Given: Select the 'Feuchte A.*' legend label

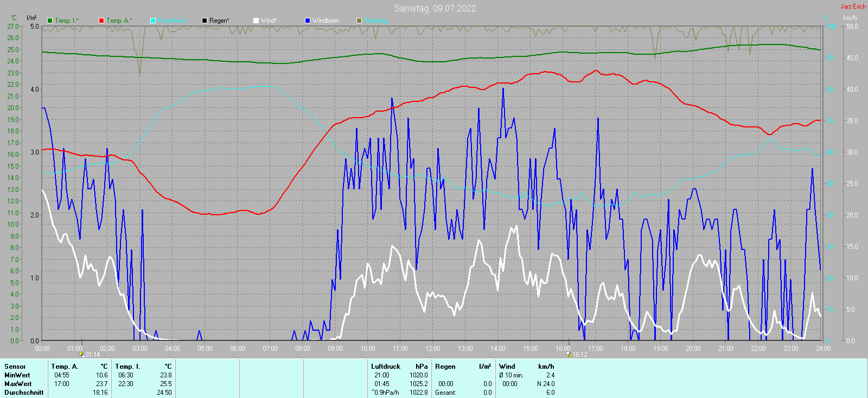Looking at the screenshot, I should pyautogui.click(x=173, y=21).
